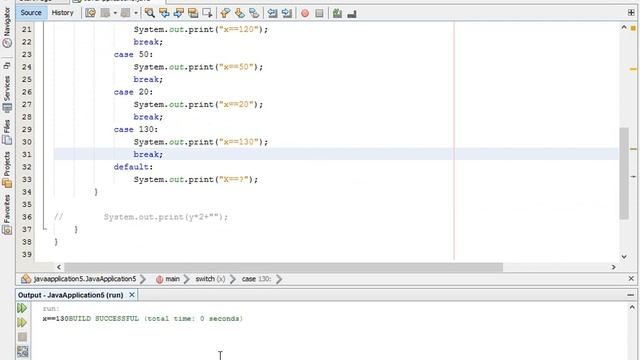
Task: Go to Next Bookmark icon
Action: 239,13
